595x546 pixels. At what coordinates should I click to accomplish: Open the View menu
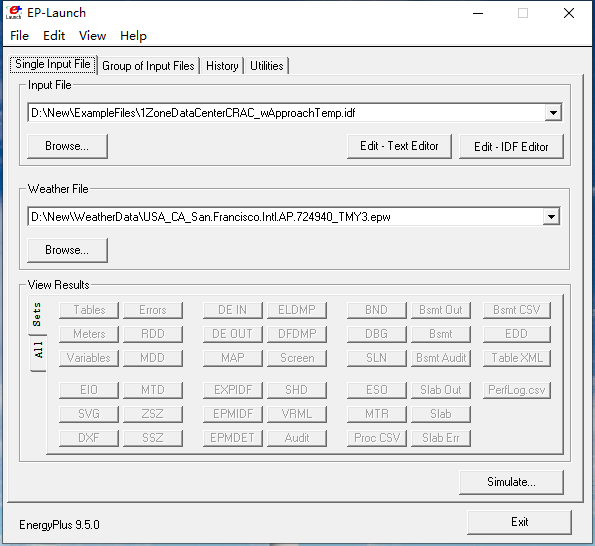[92, 36]
